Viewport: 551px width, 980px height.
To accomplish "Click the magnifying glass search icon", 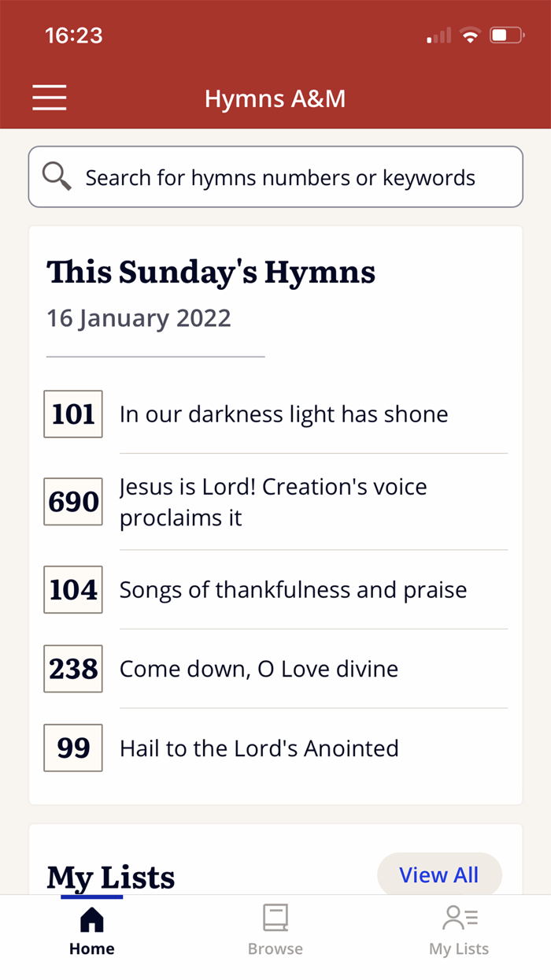I will [56, 176].
